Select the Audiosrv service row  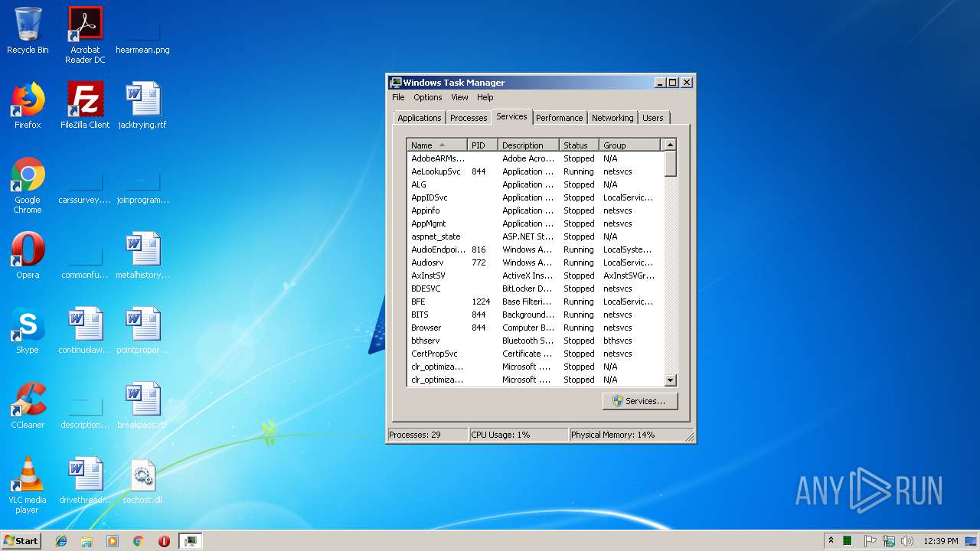pos(535,262)
